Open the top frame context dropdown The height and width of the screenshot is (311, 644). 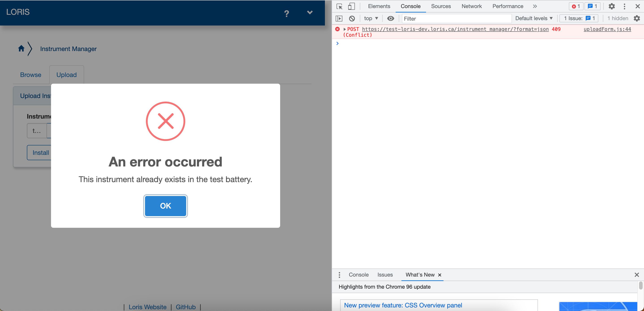[371, 18]
